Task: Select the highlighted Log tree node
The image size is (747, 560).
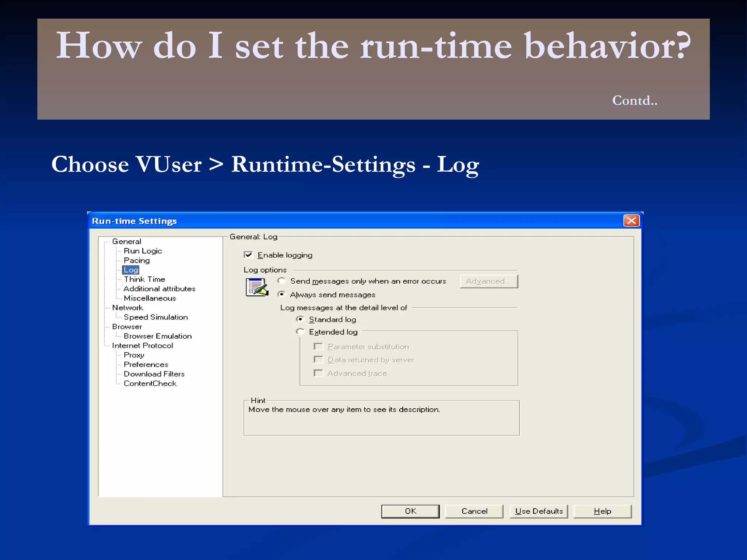Action: (131, 270)
